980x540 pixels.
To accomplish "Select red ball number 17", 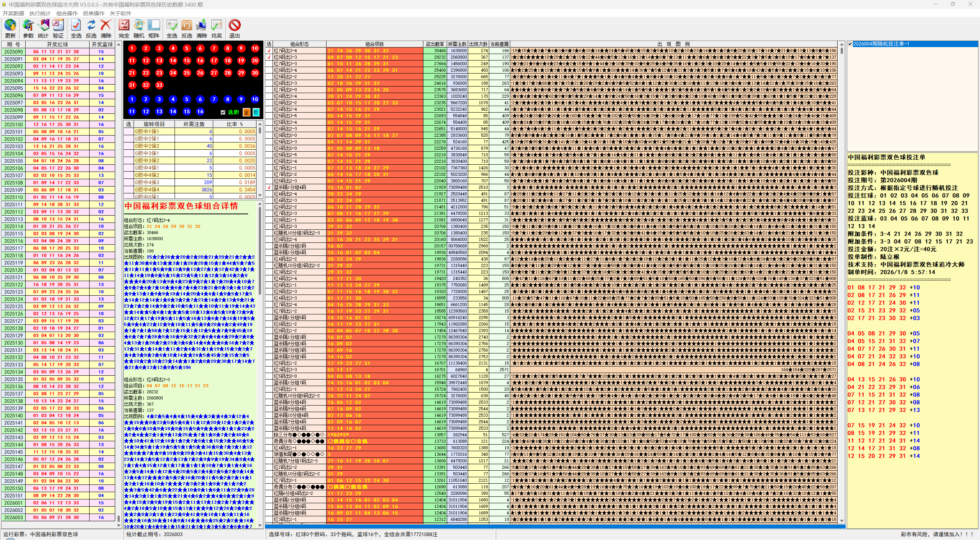I will 214,61.
